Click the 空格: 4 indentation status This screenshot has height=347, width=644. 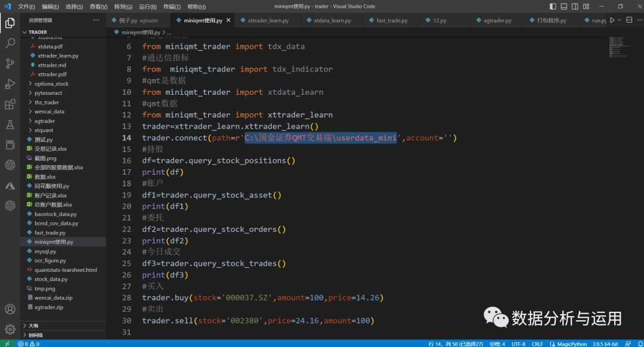pos(497,343)
